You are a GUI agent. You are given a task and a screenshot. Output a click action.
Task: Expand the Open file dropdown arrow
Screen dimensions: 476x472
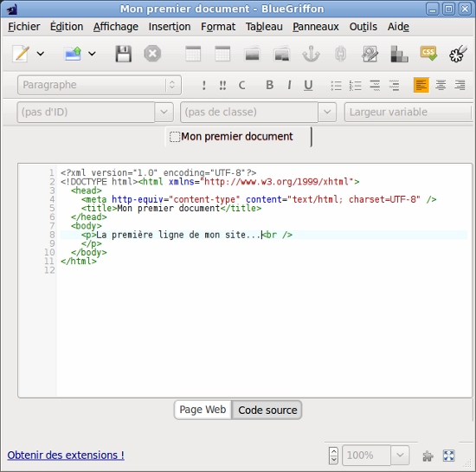click(x=92, y=54)
